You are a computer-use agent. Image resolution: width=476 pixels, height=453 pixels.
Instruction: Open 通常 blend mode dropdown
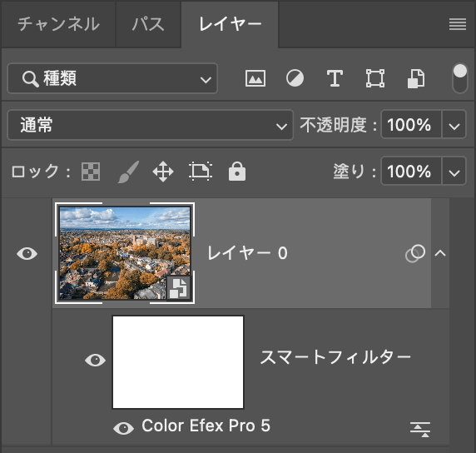pos(151,125)
